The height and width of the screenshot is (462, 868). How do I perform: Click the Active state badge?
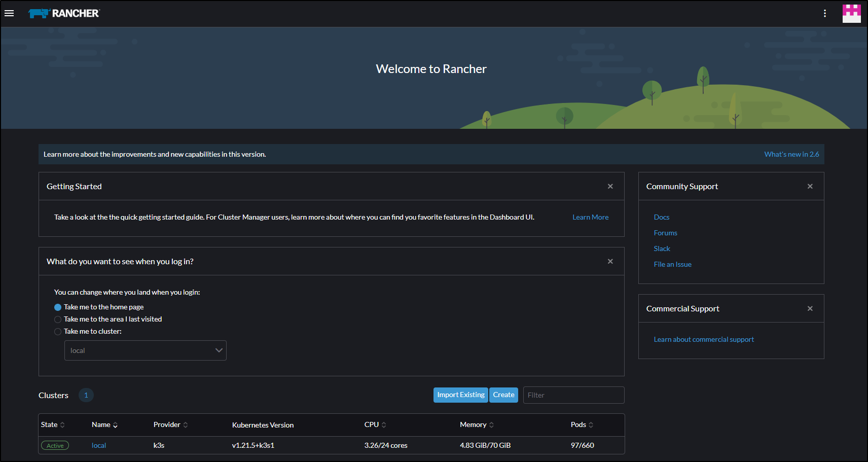[x=55, y=446]
